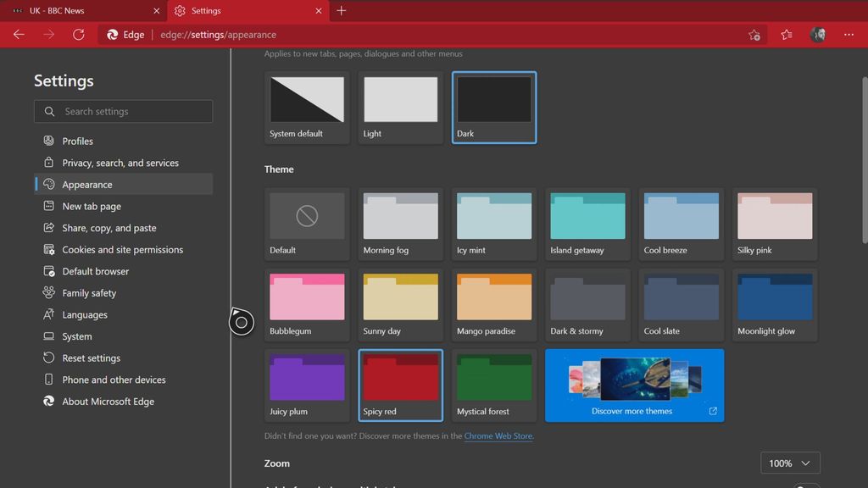Choose the System default appearance
The image size is (868, 488).
(x=307, y=107)
